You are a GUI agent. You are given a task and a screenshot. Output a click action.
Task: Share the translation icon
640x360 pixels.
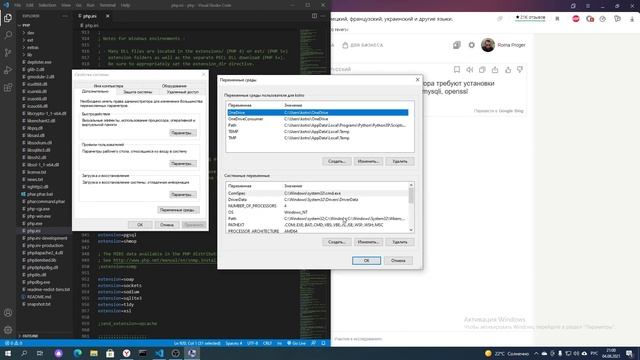[495, 70]
